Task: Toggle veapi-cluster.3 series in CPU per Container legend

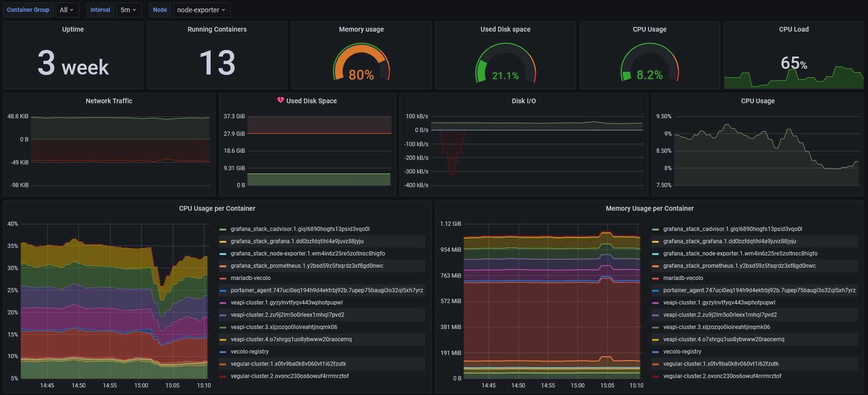Action: [x=284, y=327]
